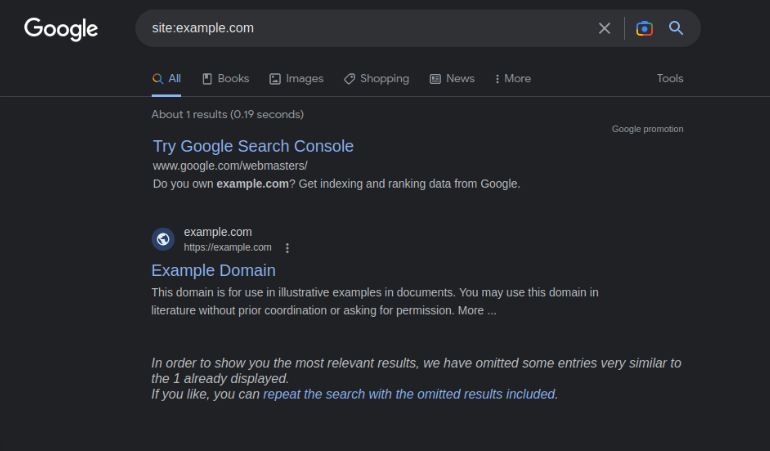Open three-dot menu beside example.com result
Viewport: 770px width, 451px height.
(288, 248)
